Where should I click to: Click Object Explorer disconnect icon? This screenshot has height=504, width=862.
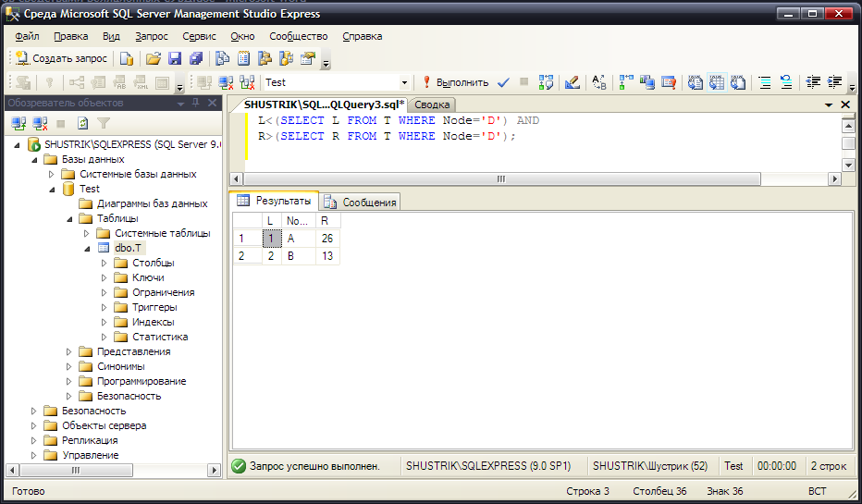point(40,123)
